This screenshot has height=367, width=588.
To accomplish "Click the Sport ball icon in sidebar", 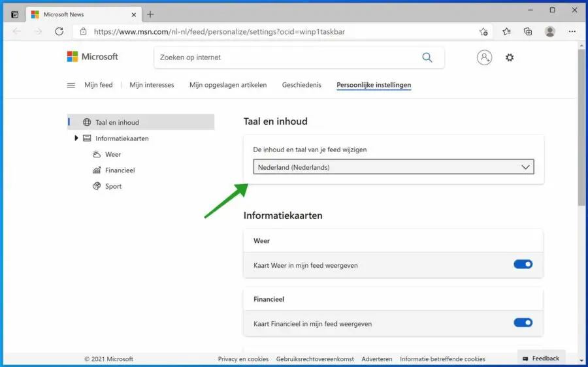I will pyautogui.click(x=97, y=186).
